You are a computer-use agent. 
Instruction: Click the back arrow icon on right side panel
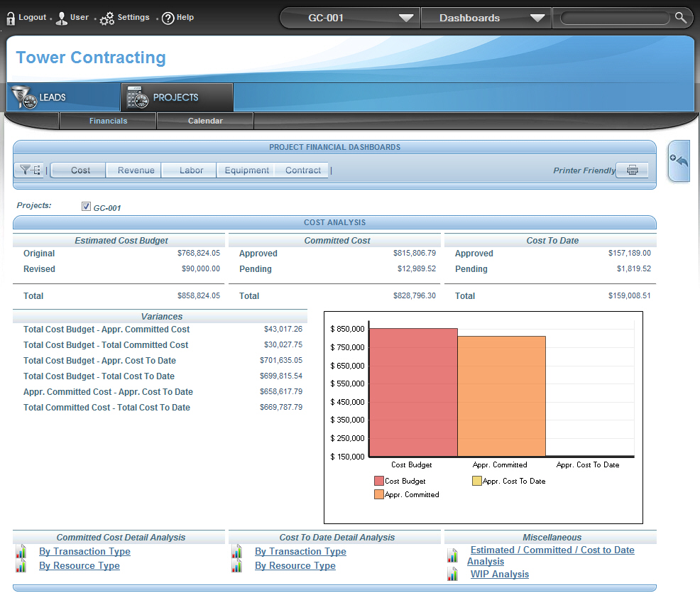(679, 161)
